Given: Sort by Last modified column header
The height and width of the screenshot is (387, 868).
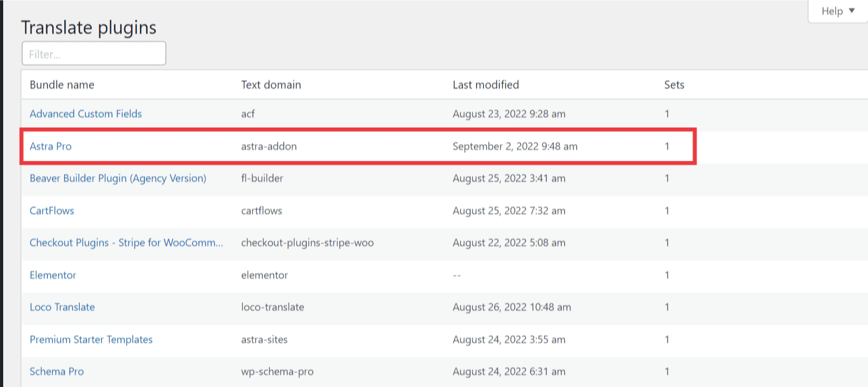Looking at the screenshot, I should point(486,85).
